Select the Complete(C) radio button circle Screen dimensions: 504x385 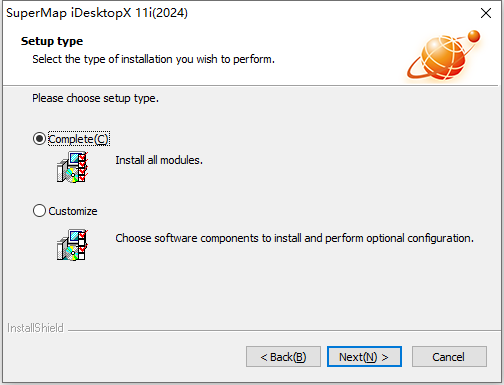(x=39, y=139)
